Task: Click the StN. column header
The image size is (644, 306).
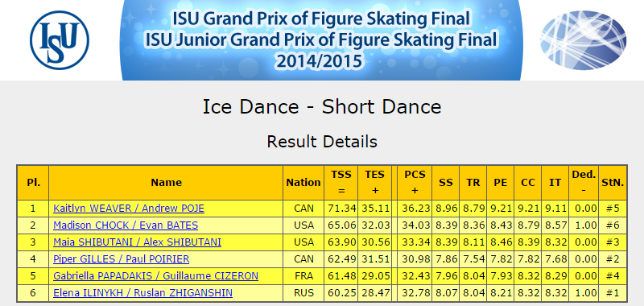Action: pyautogui.click(x=613, y=183)
